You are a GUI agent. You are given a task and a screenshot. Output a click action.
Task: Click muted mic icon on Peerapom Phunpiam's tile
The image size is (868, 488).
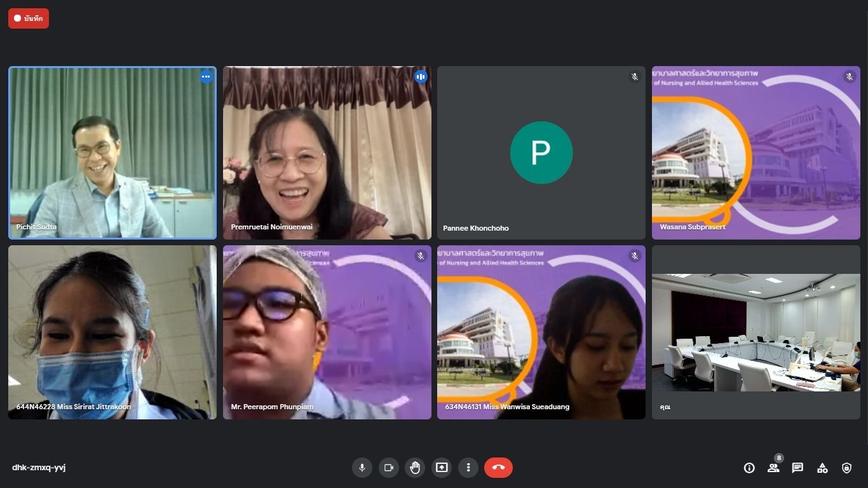coord(420,256)
